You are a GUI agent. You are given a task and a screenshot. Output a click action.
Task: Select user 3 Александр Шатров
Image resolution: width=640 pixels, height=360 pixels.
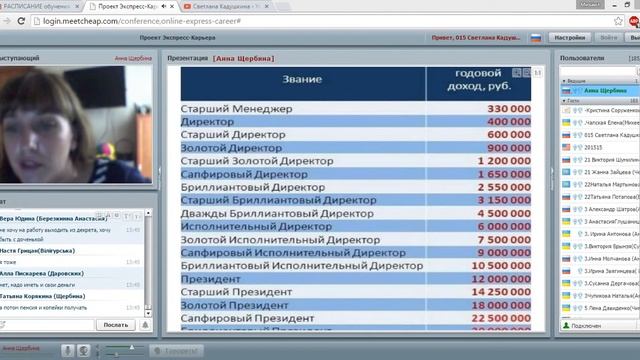[x=600, y=209]
